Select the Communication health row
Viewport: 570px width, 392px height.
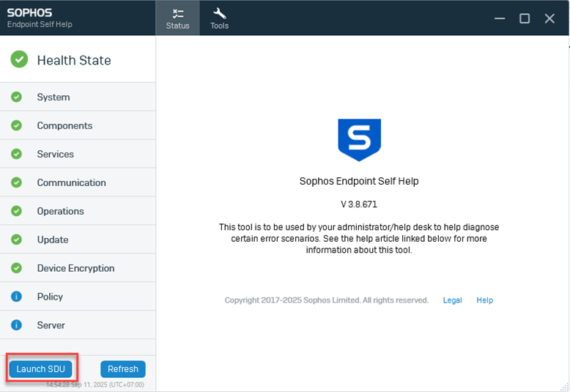pos(78,182)
